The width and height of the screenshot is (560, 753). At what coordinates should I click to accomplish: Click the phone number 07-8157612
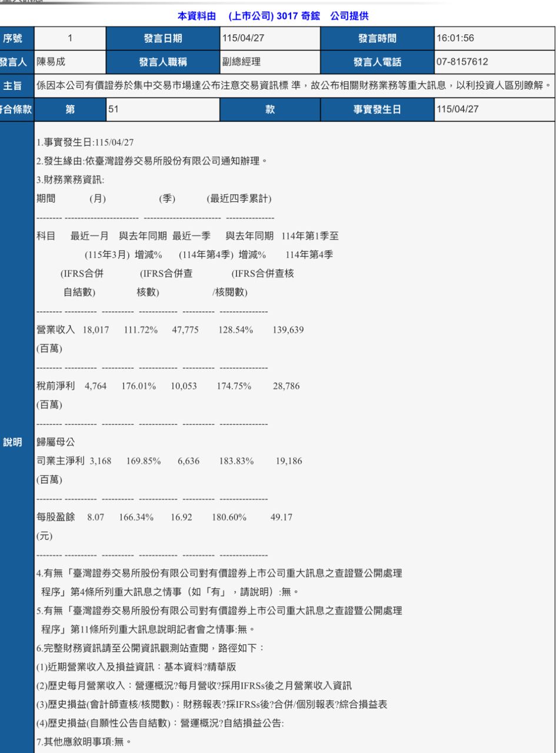pos(462,62)
